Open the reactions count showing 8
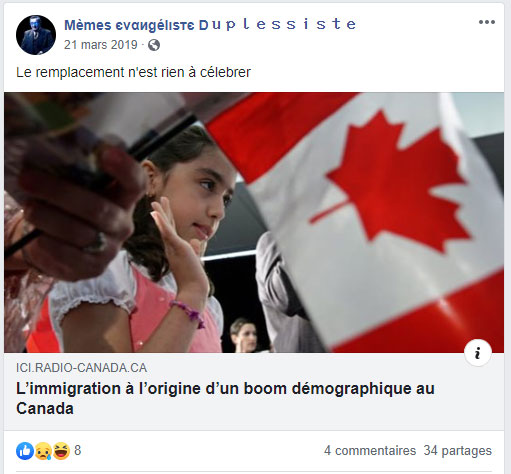 click(x=77, y=450)
